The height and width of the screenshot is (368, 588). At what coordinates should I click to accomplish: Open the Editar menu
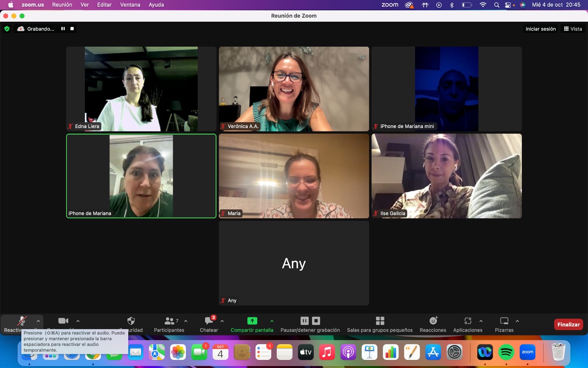pos(104,5)
